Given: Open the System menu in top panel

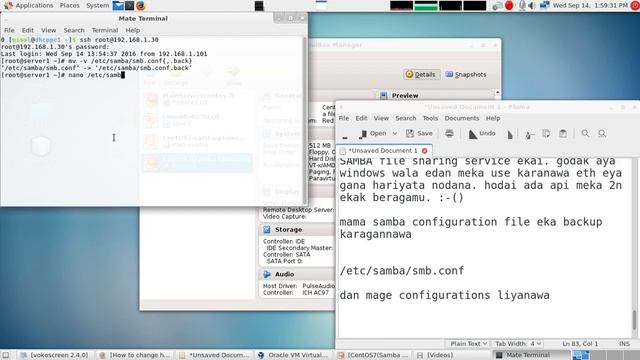Looking at the screenshot, I should pos(97,5).
